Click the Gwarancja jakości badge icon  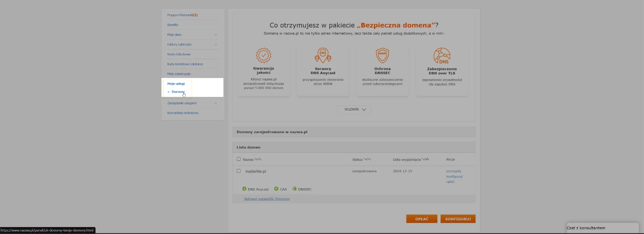click(x=263, y=55)
